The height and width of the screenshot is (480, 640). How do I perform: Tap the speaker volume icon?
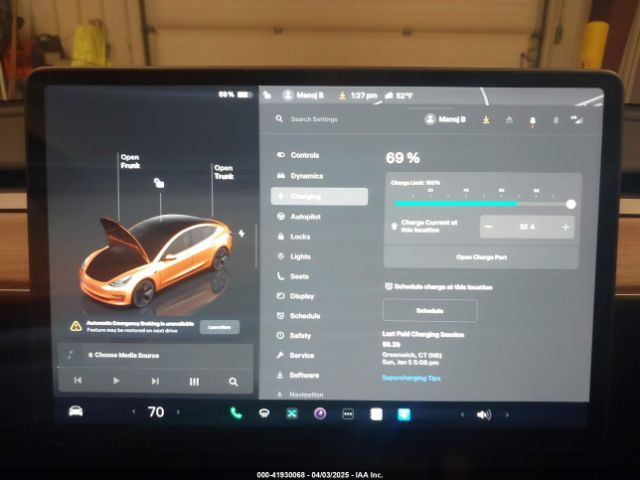(x=484, y=415)
